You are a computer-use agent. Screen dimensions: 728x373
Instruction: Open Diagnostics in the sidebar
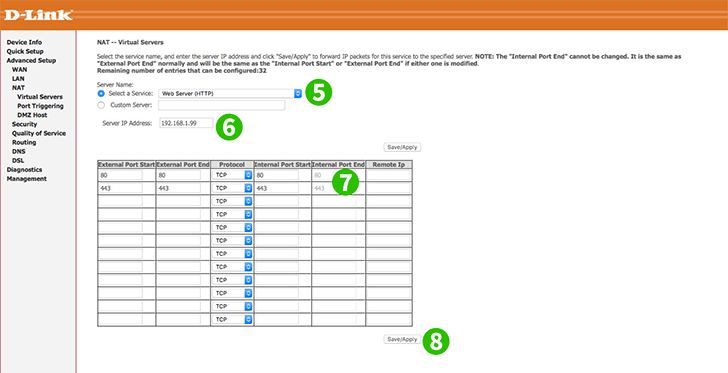24,170
